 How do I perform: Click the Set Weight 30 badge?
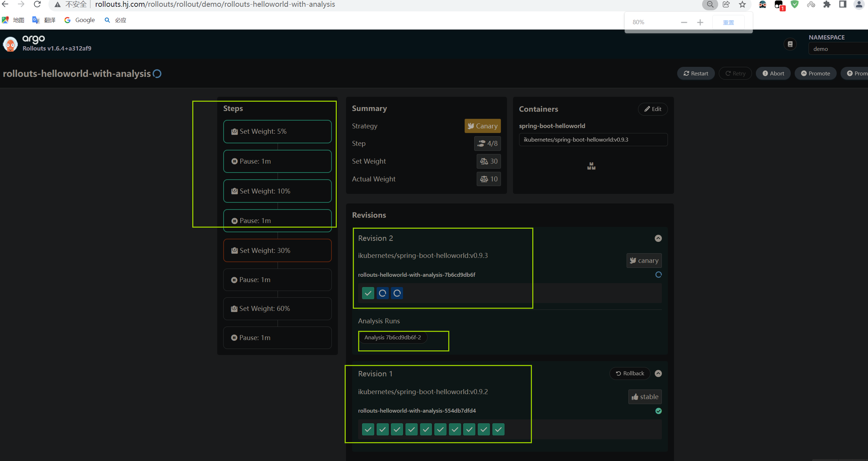point(488,161)
